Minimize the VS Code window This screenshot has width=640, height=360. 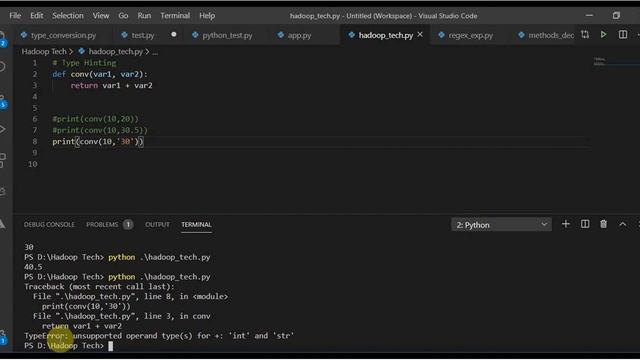click(589, 16)
